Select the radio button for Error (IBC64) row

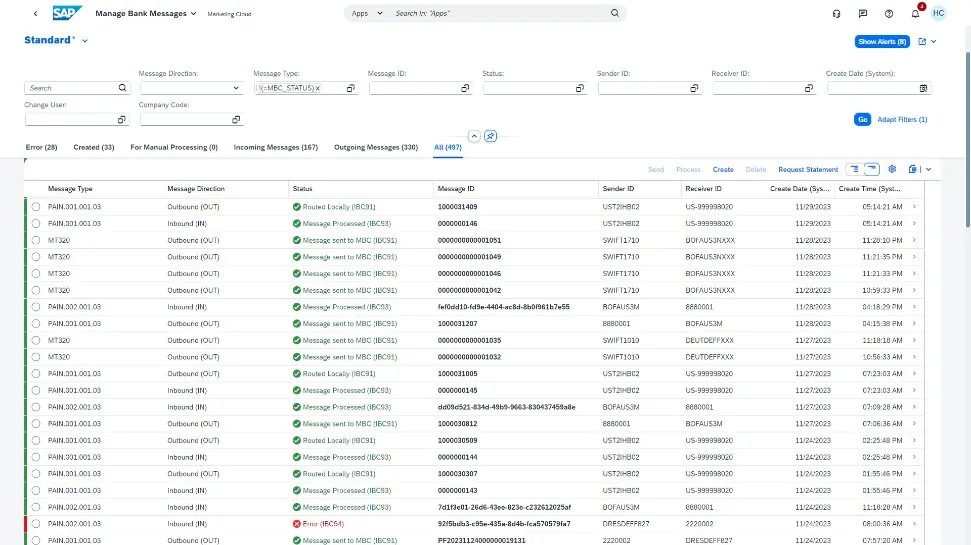(36, 523)
